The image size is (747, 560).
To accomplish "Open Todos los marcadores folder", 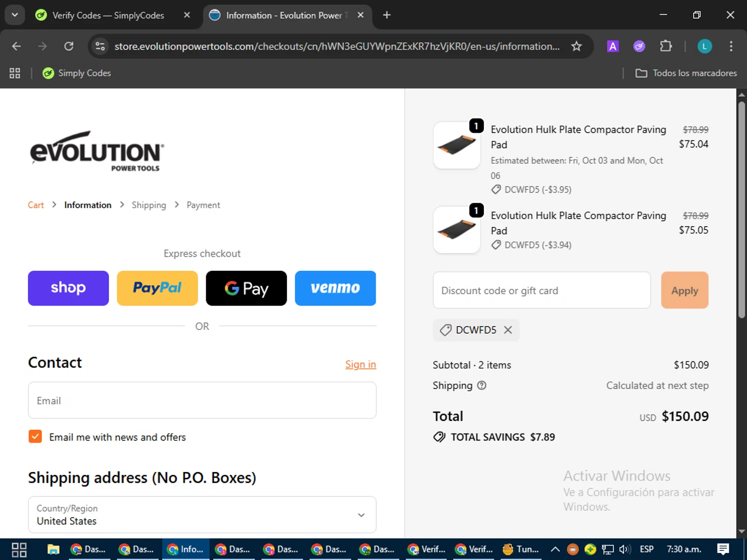I will [x=686, y=73].
